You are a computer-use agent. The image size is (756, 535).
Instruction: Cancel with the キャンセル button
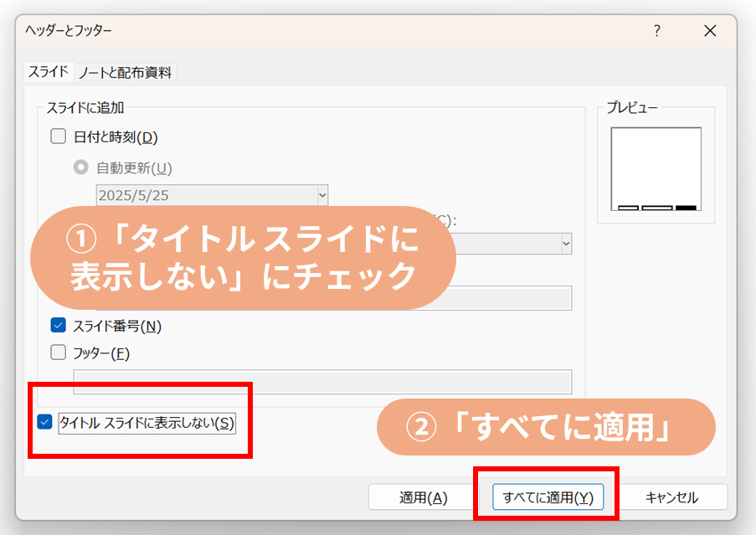coord(671,497)
